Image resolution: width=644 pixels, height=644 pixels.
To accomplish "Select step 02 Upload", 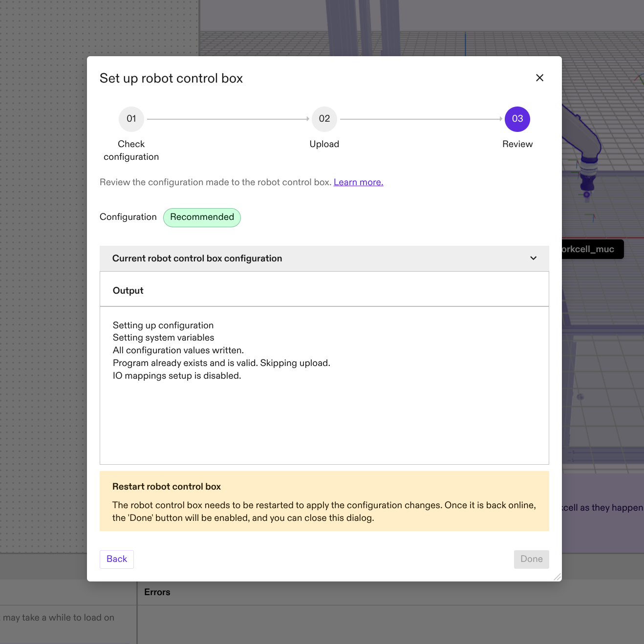I will tap(324, 119).
